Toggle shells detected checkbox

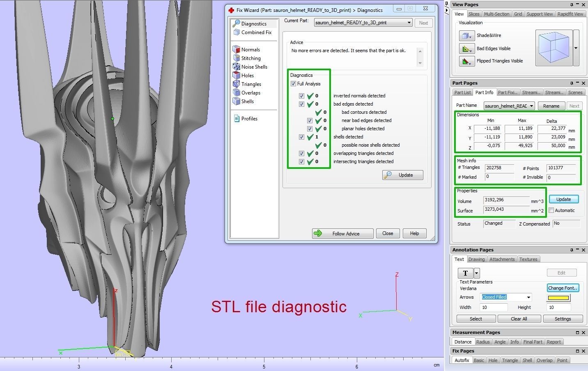tap(301, 137)
